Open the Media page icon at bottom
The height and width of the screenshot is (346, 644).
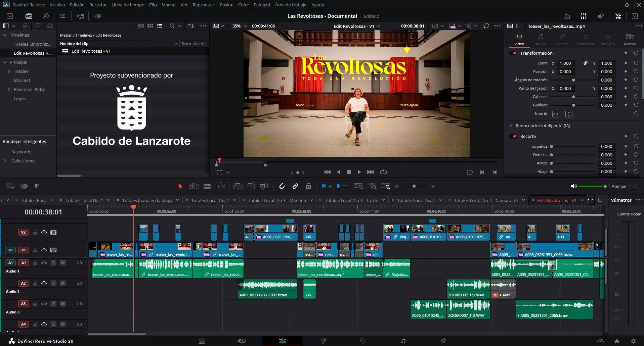point(202,341)
